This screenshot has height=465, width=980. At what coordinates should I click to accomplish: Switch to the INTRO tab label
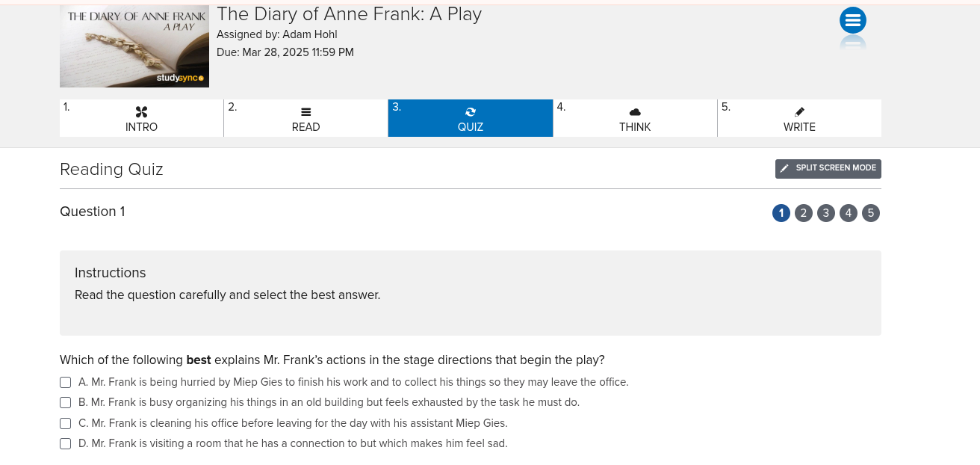tap(141, 127)
